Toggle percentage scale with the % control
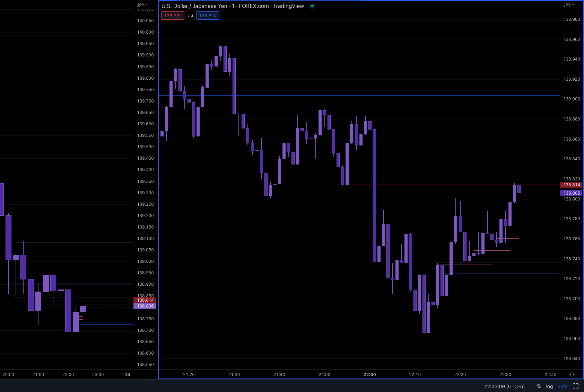This screenshot has width=584, height=392. point(538,386)
